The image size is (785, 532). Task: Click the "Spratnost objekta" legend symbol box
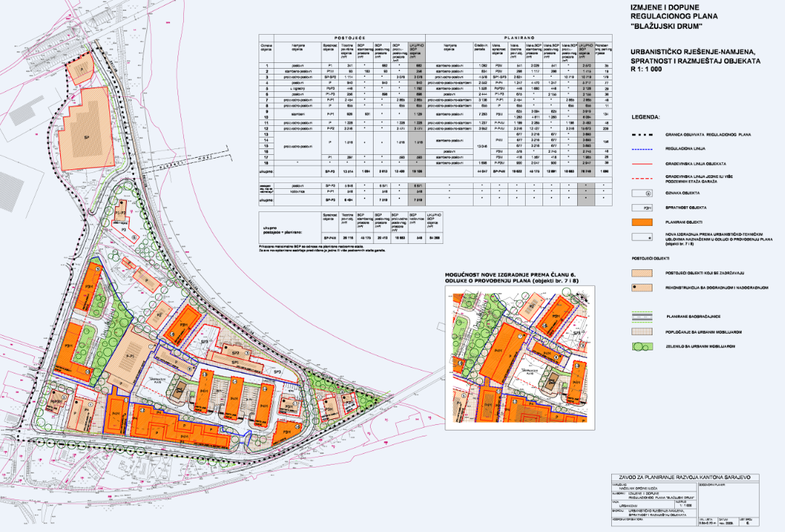pos(642,207)
